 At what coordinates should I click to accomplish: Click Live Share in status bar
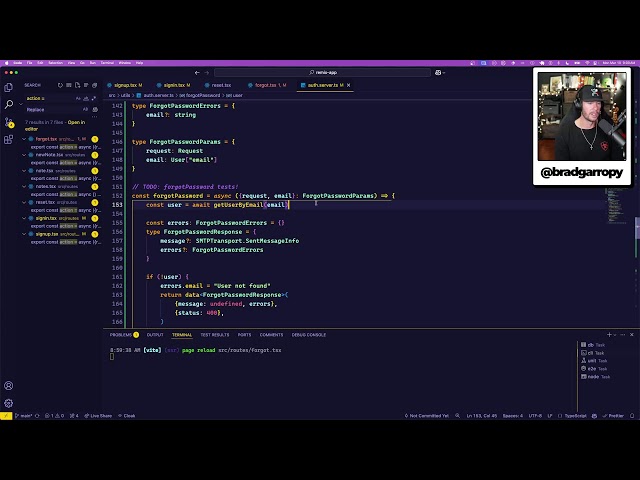[98, 416]
